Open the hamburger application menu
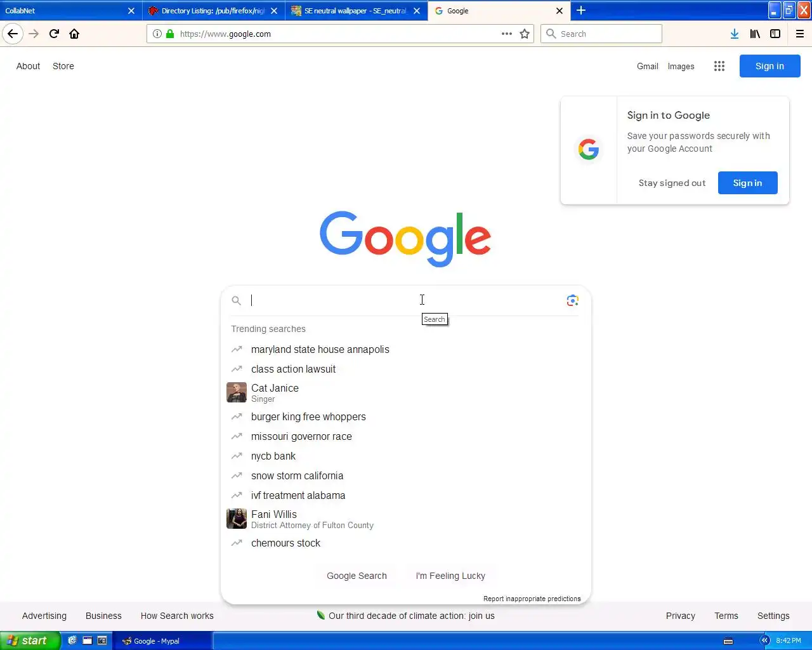Image resolution: width=812 pixels, height=650 pixels. tap(800, 34)
